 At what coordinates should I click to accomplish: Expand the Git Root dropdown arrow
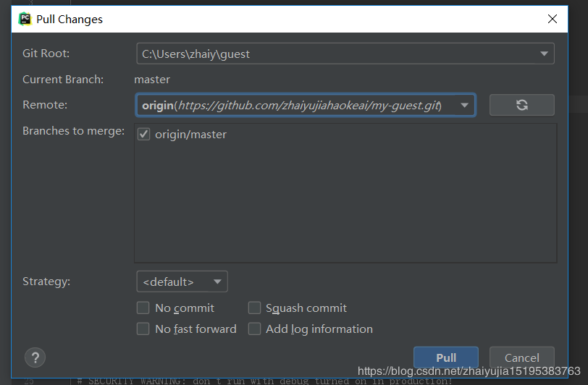[544, 54]
